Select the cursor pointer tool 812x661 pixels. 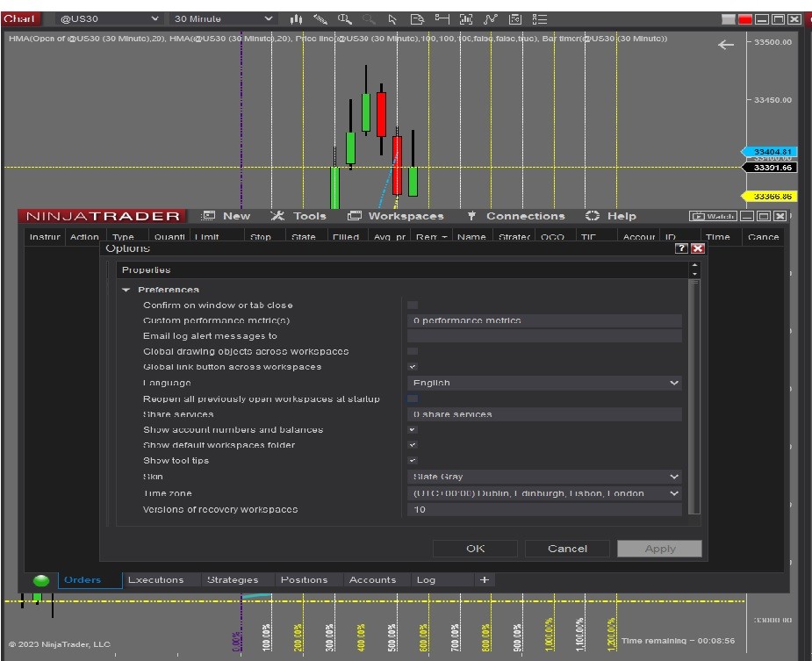(393, 18)
